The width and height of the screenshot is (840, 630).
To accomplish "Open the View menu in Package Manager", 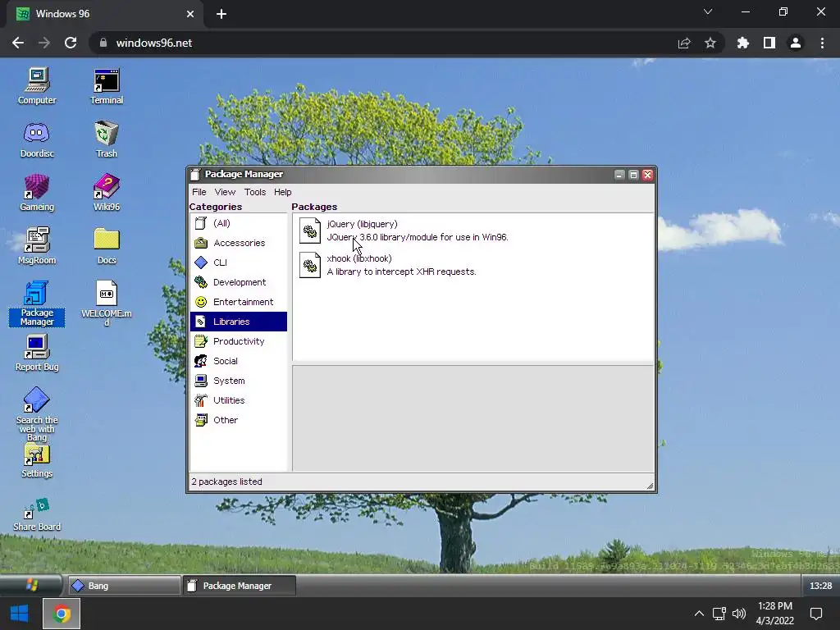I will 225,192.
